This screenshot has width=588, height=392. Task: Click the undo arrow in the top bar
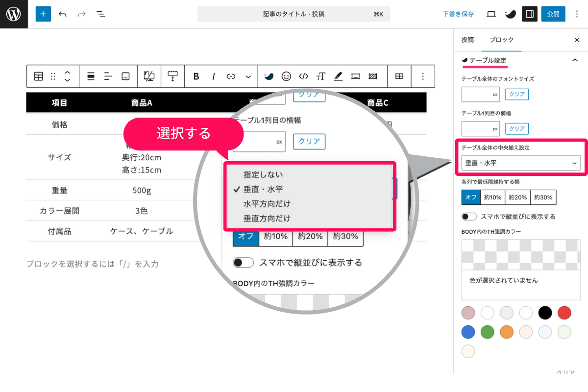click(x=63, y=14)
